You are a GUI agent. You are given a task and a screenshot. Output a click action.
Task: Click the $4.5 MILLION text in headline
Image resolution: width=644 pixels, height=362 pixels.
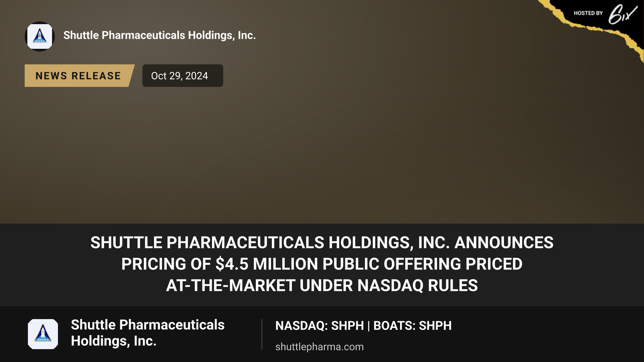(x=267, y=264)
